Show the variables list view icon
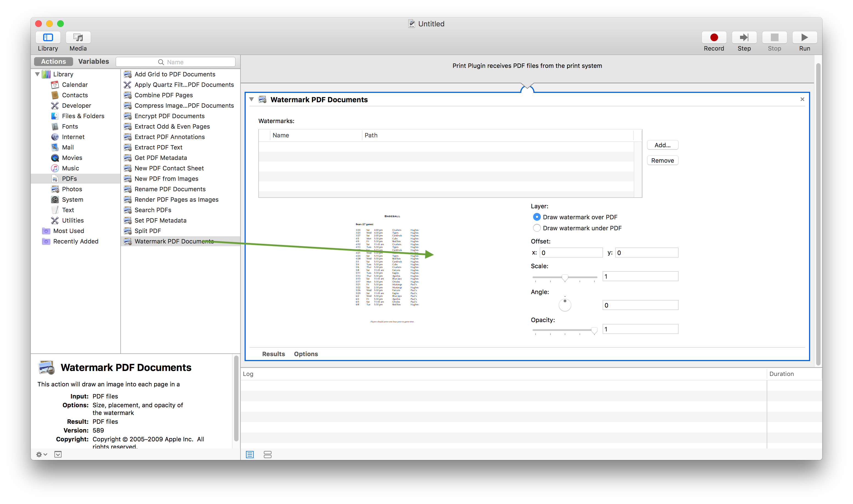This screenshot has width=853, height=504. (x=268, y=455)
